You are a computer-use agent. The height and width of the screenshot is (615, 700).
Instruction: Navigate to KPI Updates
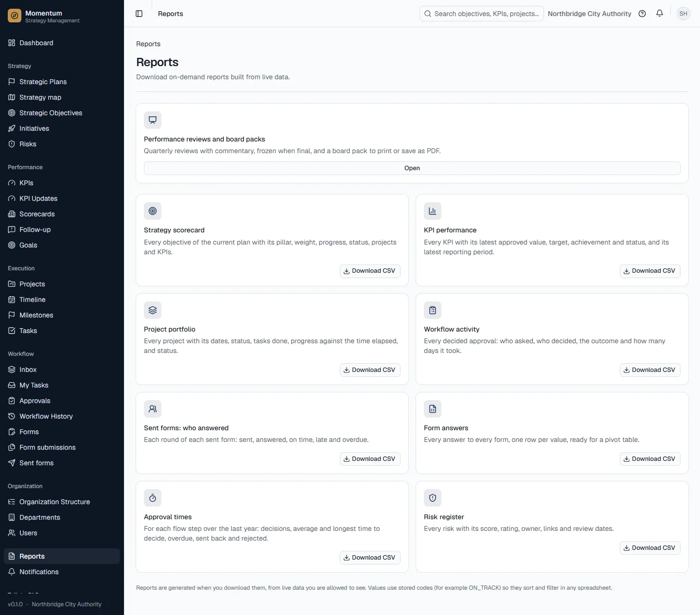click(x=62, y=198)
